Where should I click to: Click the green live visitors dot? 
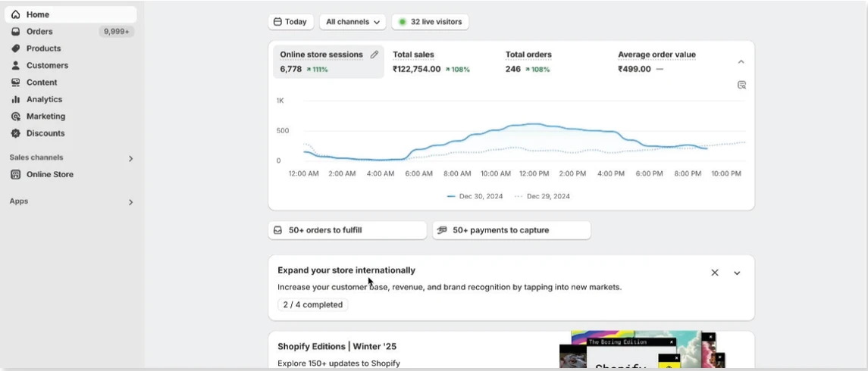403,22
